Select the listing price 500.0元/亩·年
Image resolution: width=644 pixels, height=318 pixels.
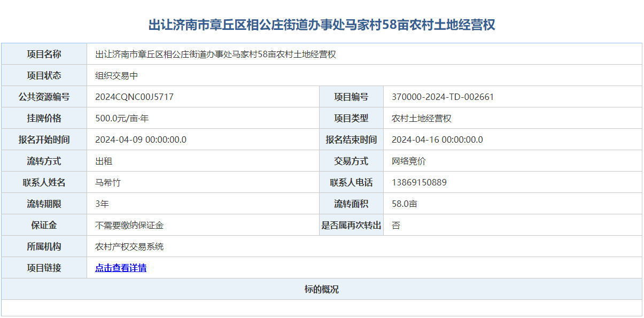point(122,118)
